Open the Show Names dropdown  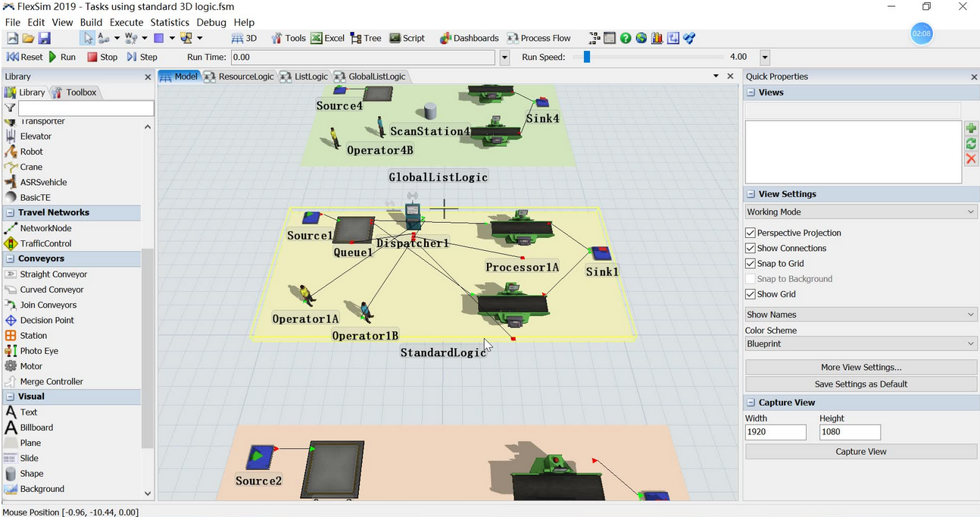tap(861, 315)
